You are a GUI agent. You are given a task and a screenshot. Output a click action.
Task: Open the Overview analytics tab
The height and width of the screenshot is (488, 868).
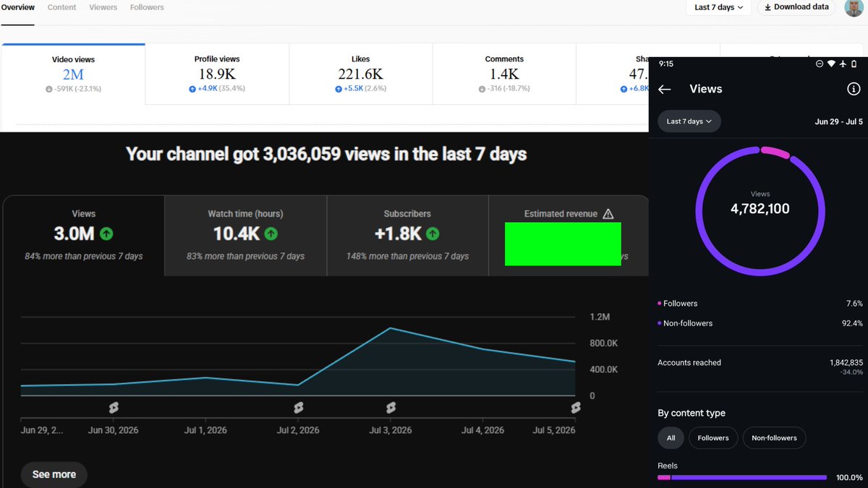point(17,7)
